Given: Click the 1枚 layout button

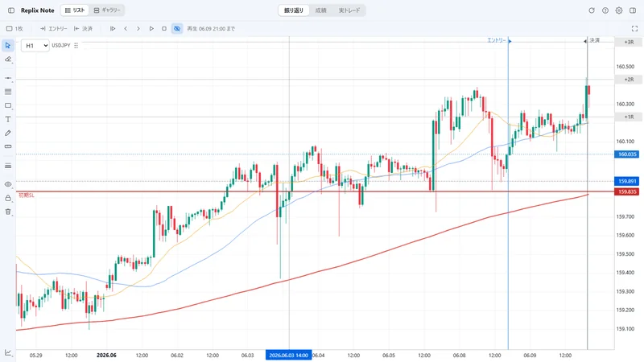Looking at the screenshot, I should pos(14,28).
